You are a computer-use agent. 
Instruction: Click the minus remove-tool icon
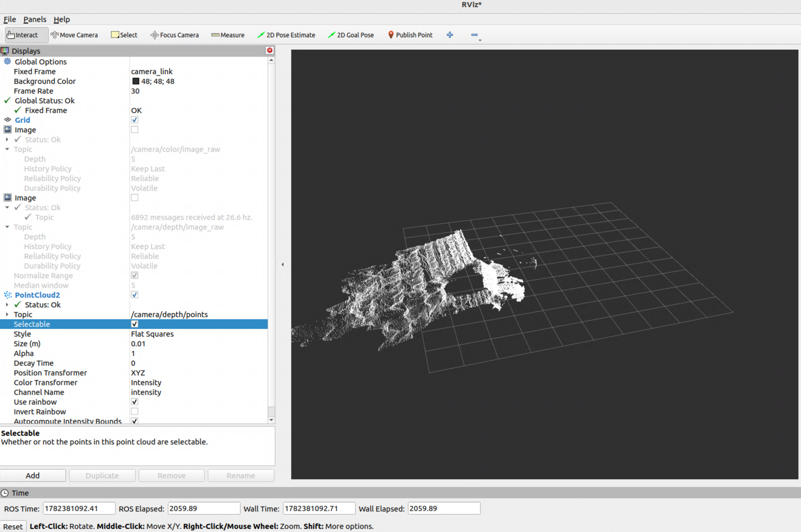pyautogui.click(x=474, y=35)
